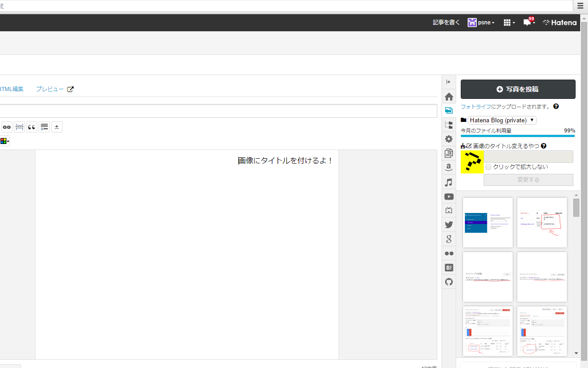The height and width of the screenshot is (368, 588).
Task: Click the 記事を書く link
Action: 446,23
